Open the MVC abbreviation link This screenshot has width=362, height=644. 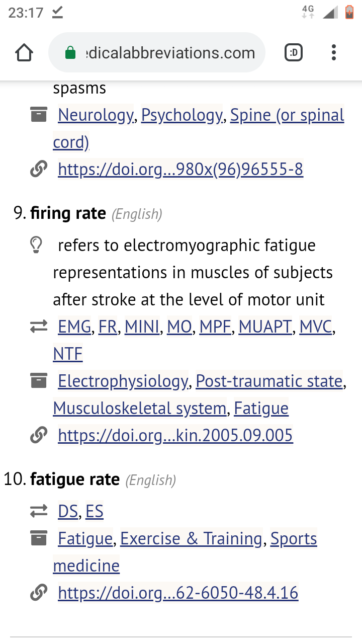tap(316, 327)
